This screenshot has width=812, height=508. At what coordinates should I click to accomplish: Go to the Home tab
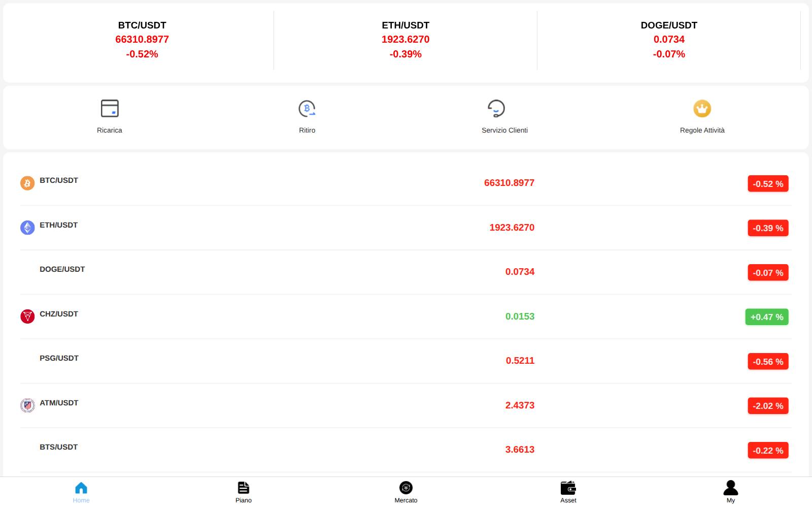point(81,492)
